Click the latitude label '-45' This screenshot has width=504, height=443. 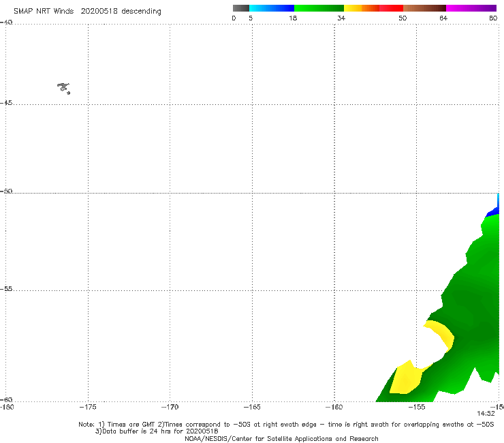point(6,103)
